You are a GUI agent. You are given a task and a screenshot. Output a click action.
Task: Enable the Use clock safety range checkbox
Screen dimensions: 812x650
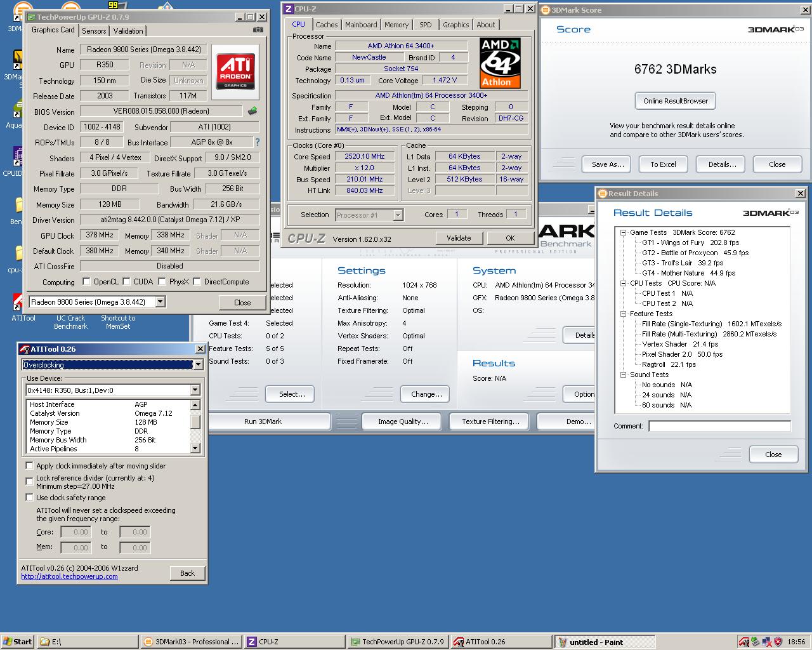pyautogui.click(x=29, y=498)
